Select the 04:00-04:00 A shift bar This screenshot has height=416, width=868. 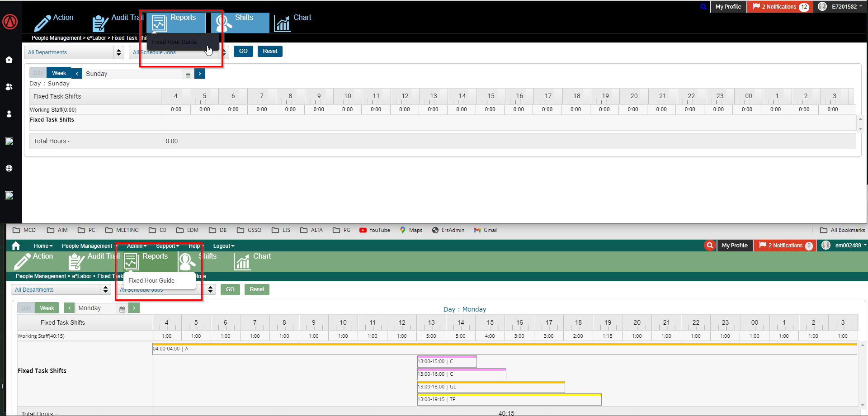[505, 349]
